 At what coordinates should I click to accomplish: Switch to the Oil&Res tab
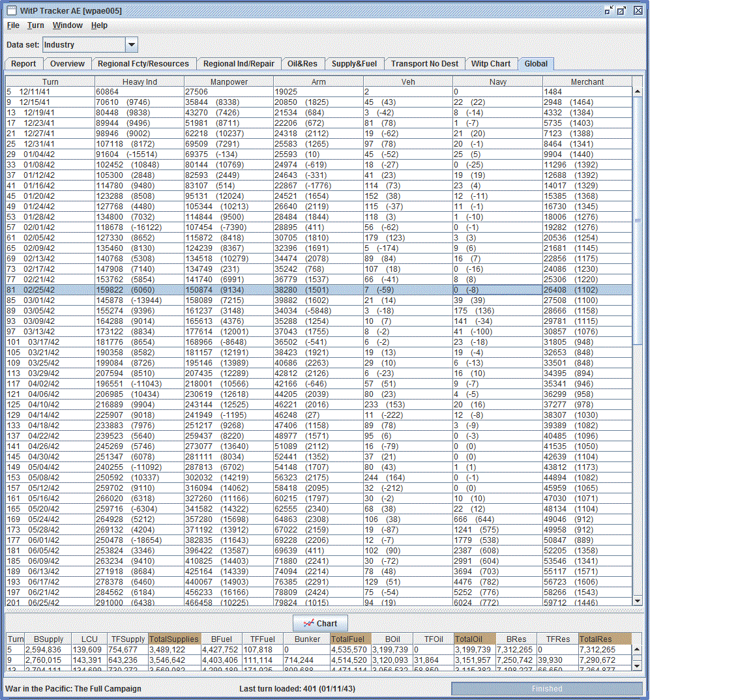click(x=302, y=64)
